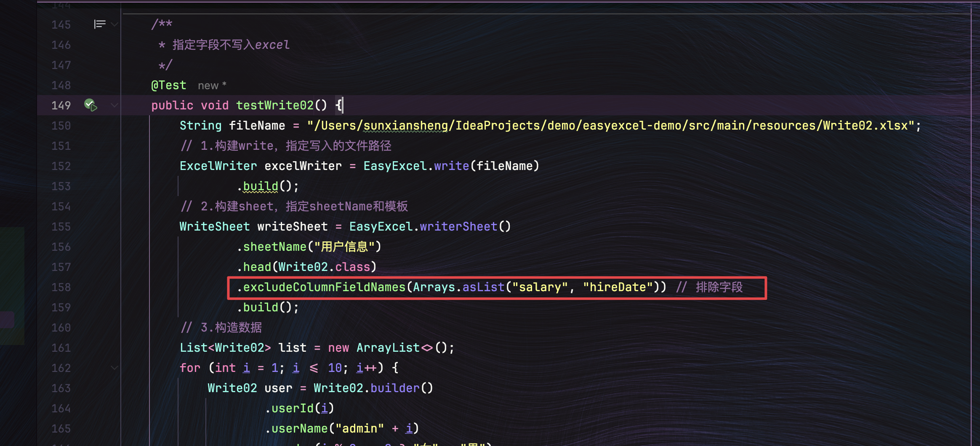Click line number 162 in gutter

click(x=61, y=368)
